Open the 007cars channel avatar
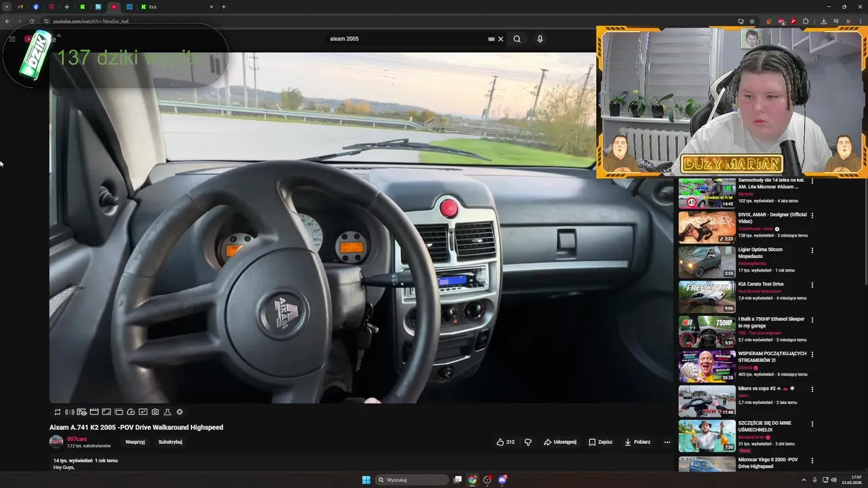Viewport: 868px width, 488px height. (56, 442)
